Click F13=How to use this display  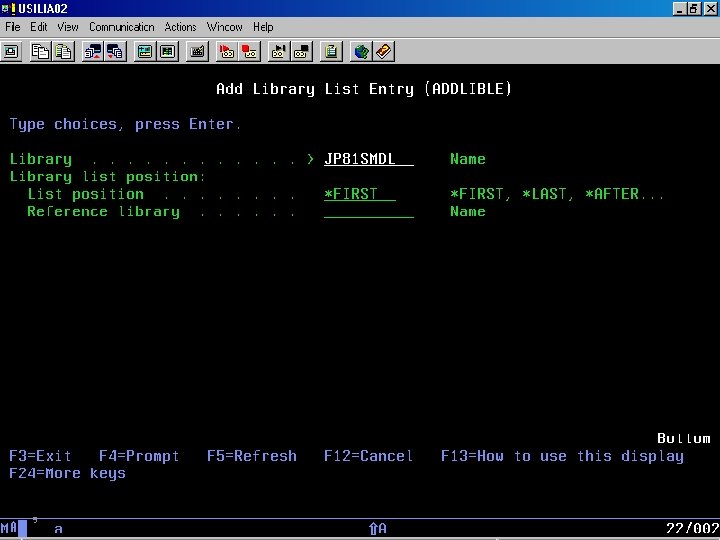pos(562,456)
